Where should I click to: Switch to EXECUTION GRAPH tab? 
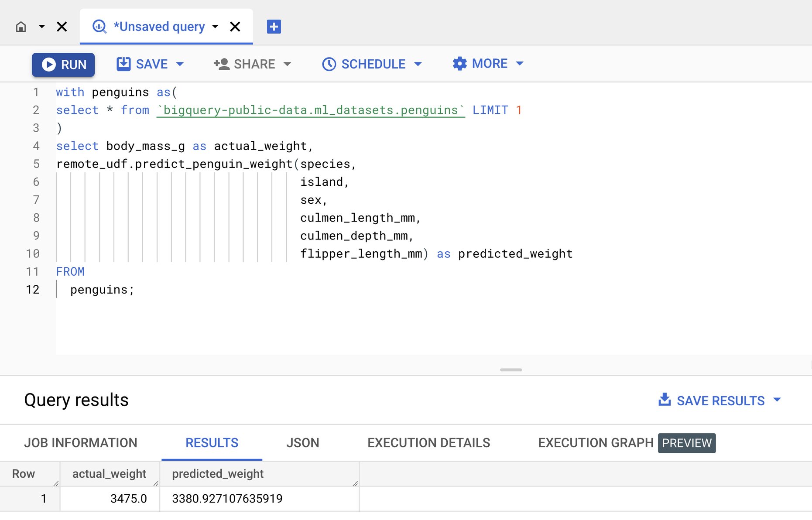(596, 443)
